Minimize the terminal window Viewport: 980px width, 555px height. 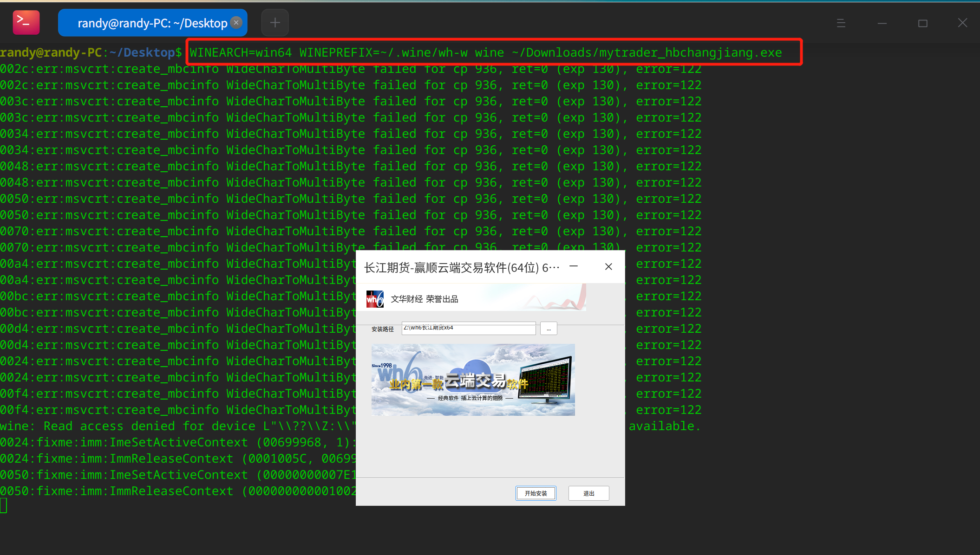(882, 23)
